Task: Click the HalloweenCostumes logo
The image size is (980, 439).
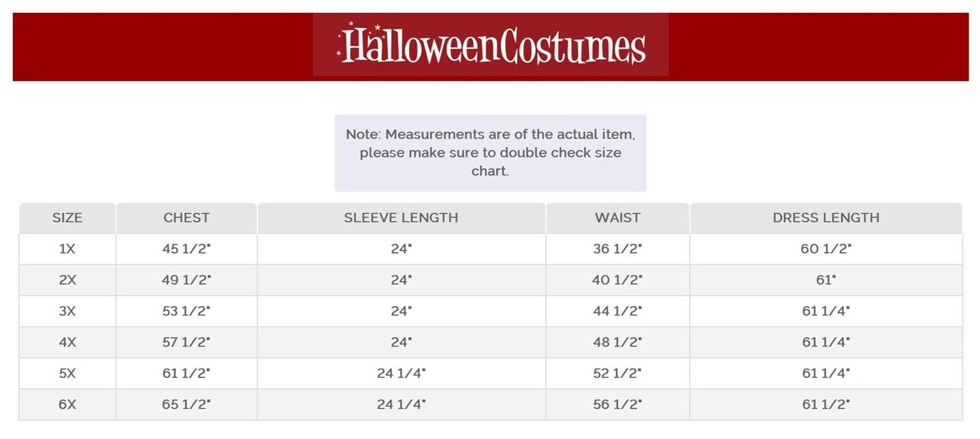Action: click(x=491, y=46)
